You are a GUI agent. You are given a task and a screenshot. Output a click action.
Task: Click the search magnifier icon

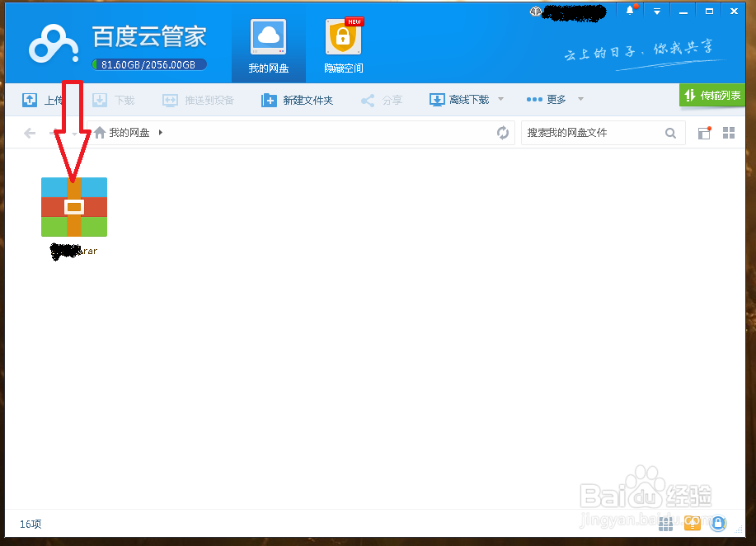coord(670,133)
